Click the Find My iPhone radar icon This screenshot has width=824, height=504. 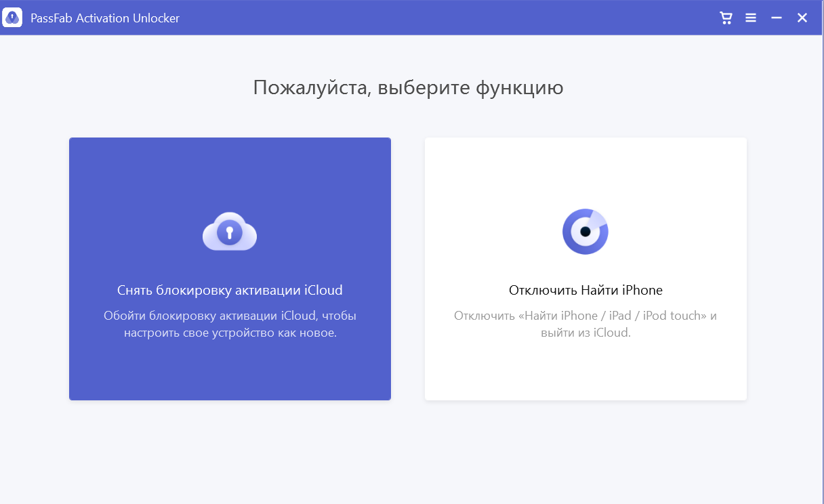pyautogui.click(x=585, y=232)
